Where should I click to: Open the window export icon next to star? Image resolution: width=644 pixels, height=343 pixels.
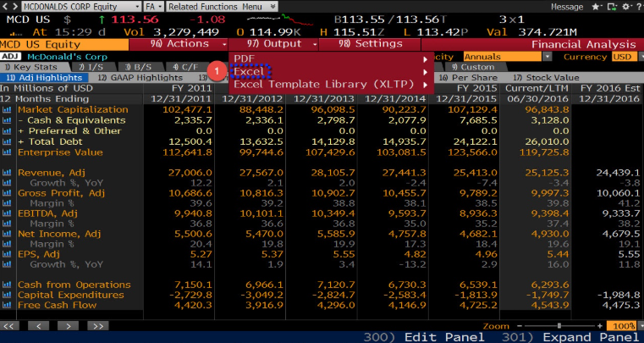click(612, 7)
